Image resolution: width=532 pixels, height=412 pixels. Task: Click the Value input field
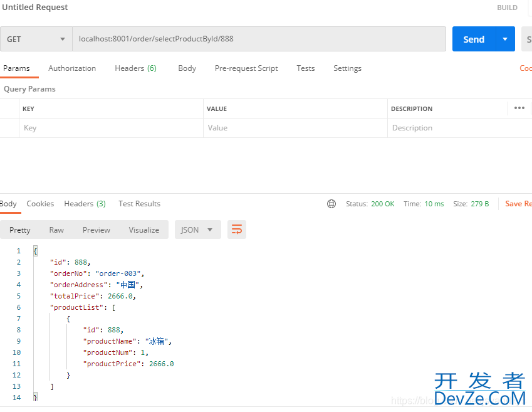click(x=295, y=128)
